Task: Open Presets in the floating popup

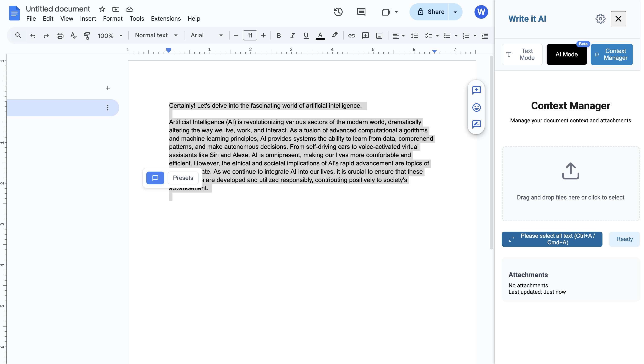Action: (x=183, y=178)
